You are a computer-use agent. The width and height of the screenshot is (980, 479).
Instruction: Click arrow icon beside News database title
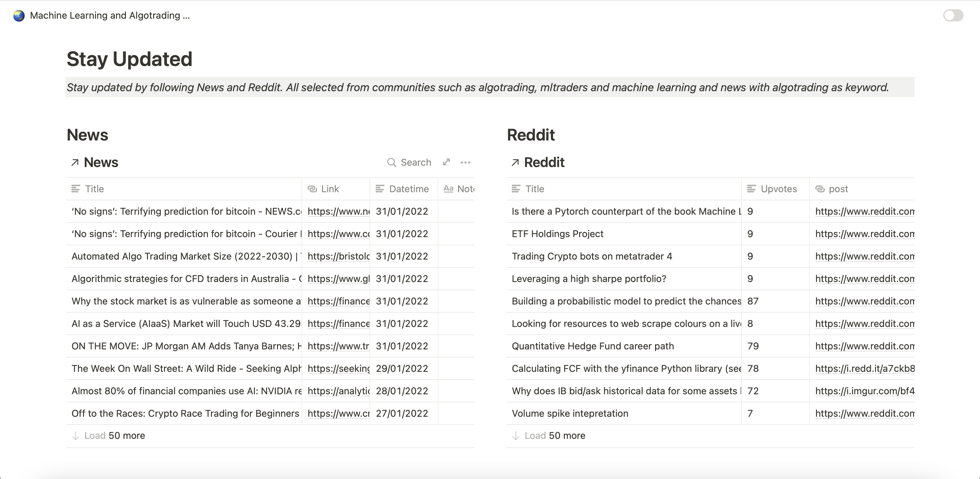pyautogui.click(x=75, y=163)
